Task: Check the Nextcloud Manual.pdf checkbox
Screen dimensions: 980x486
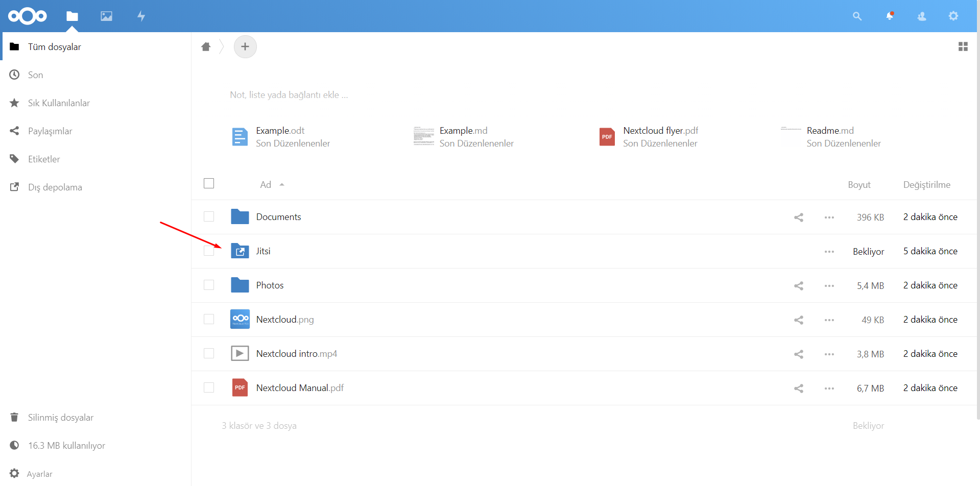Action: [209, 387]
